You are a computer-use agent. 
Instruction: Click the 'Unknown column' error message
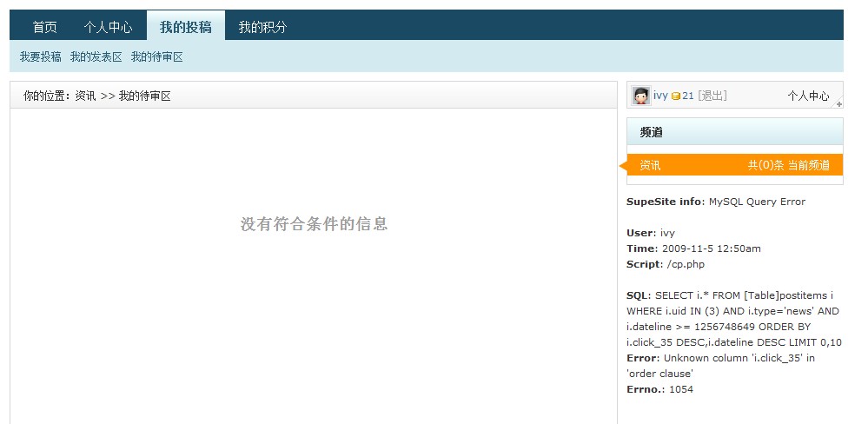pos(721,365)
